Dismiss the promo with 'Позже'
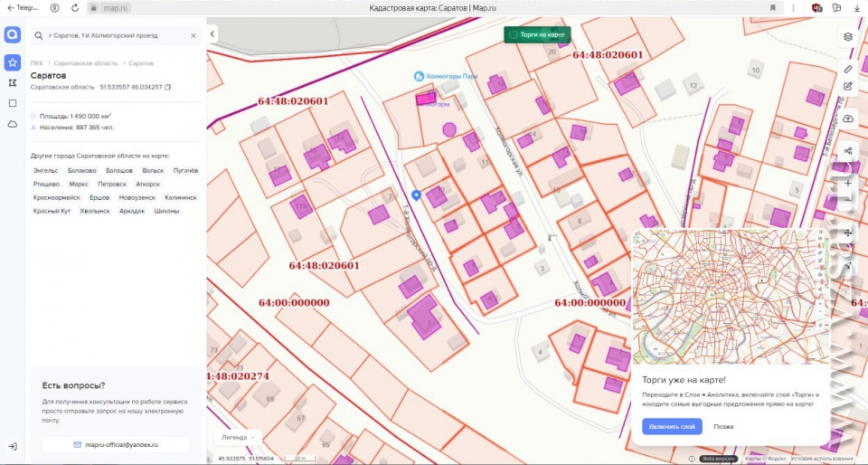 tap(723, 426)
